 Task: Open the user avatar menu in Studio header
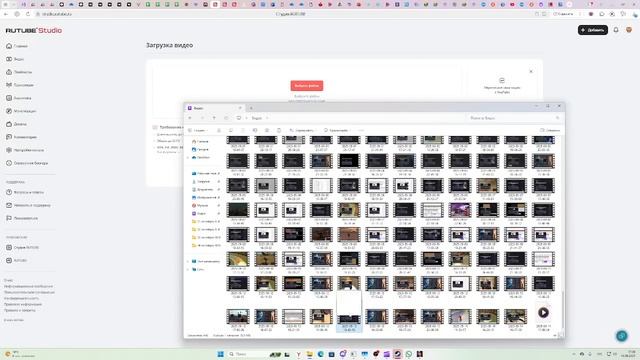629,30
